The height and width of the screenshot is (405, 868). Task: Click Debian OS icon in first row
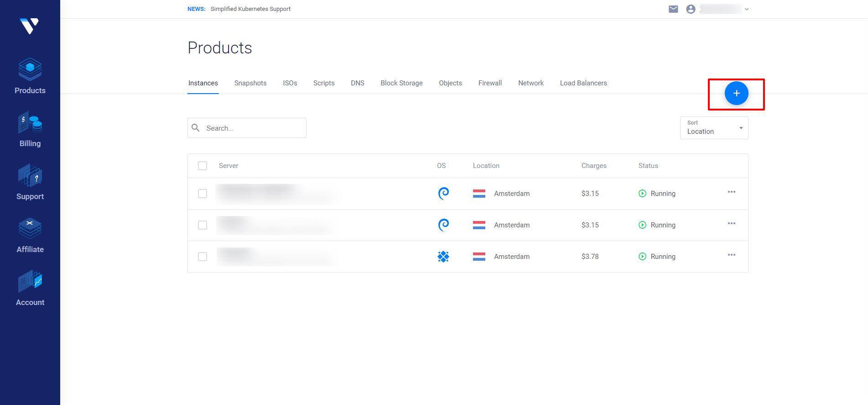443,194
